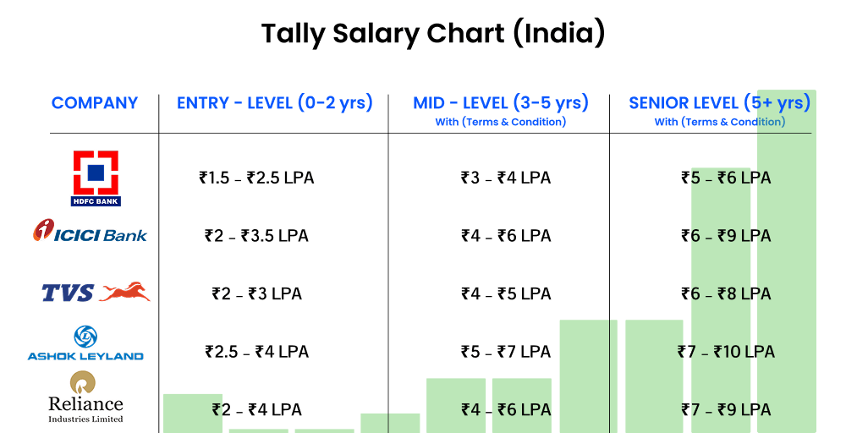The width and height of the screenshot is (868, 433).
Task: Open Terms & Condition note under SENIOR LEVEL
Action: (x=720, y=122)
